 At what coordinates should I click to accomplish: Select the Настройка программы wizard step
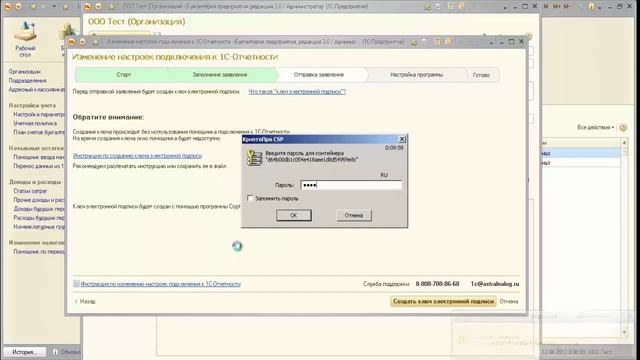coord(416,75)
